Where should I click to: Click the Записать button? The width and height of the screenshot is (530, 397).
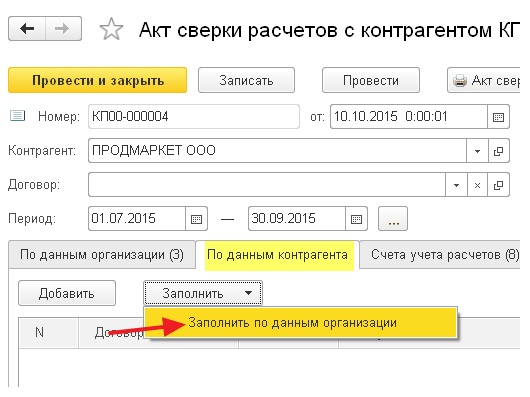pyautogui.click(x=246, y=80)
